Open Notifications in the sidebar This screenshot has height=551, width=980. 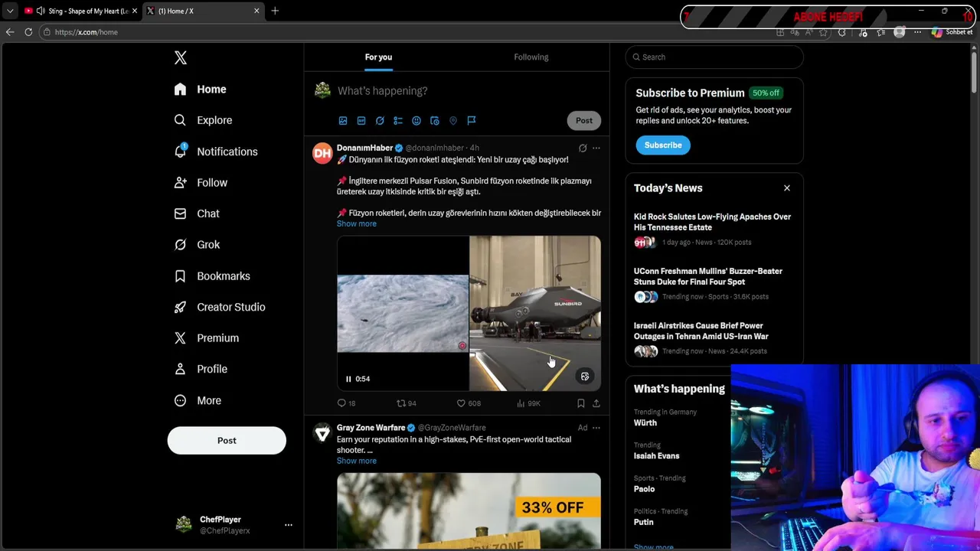pos(216,152)
